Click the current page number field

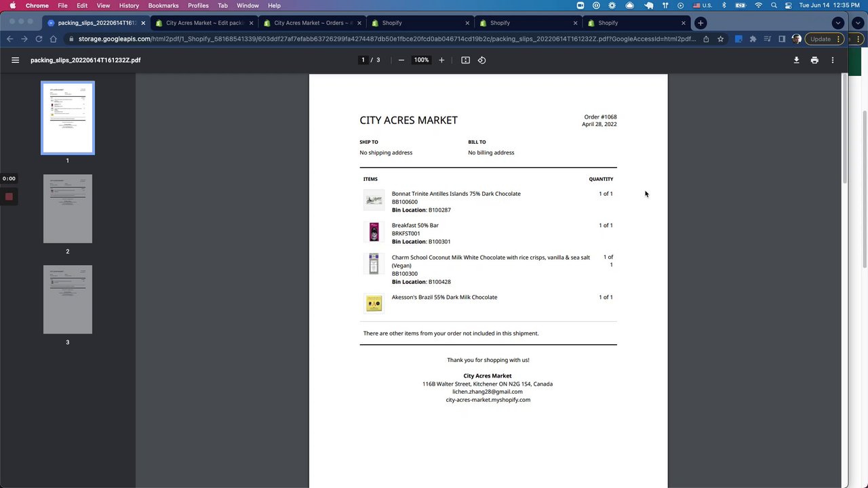[363, 60]
